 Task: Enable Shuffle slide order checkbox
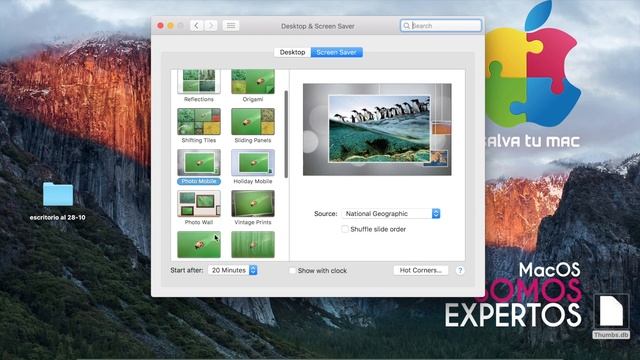click(x=345, y=229)
